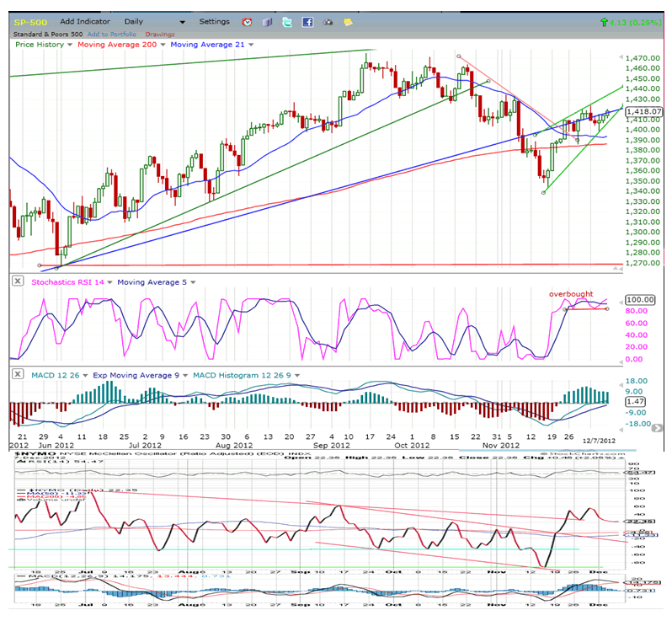Click the Price History label
672x621 pixels.
click(x=40, y=45)
